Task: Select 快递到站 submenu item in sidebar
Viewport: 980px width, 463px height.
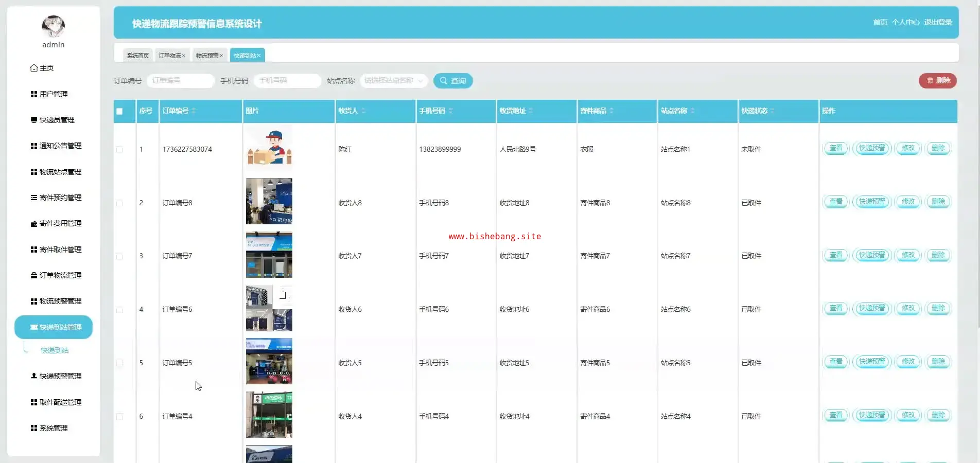Action: coord(55,350)
